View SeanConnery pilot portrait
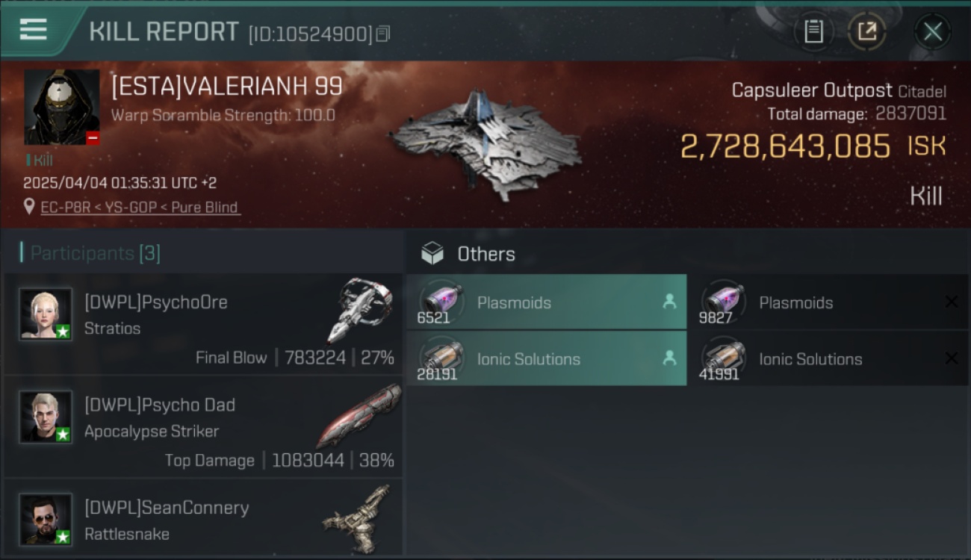The image size is (971, 560). (x=46, y=519)
